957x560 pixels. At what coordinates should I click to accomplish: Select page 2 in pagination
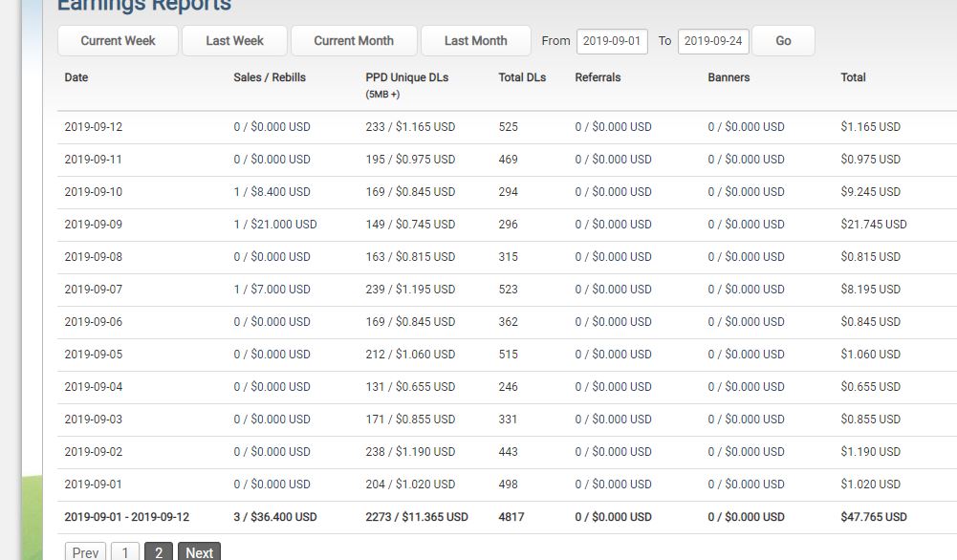[159, 551]
